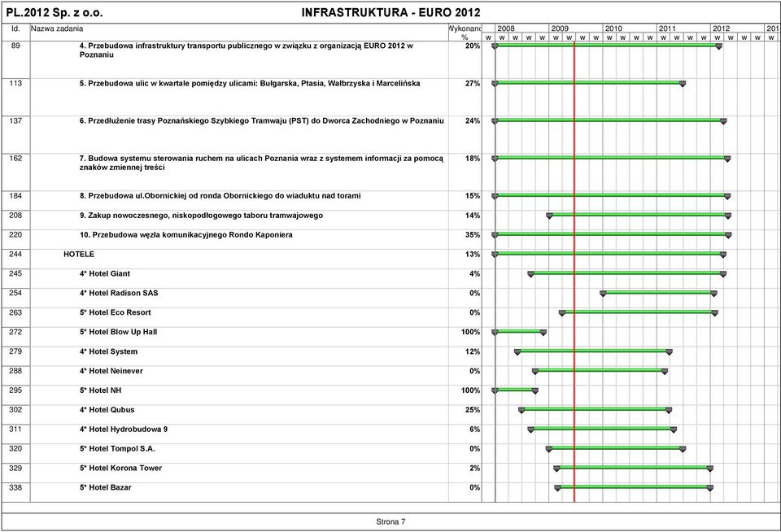
Task: Click the Gantt bar for 5* Hotel NH
Action: click(x=515, y=390)
